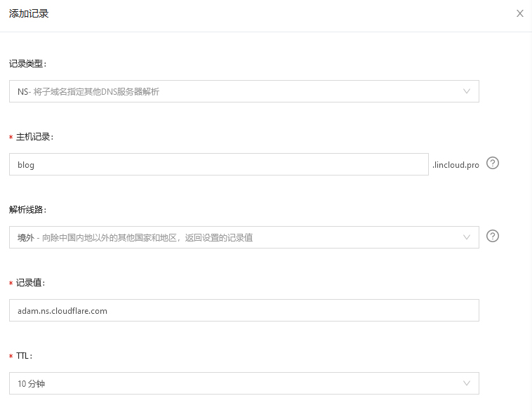Click the TTL label
The width and height of the screenshot is (532, 417).
[x=24, y=356]
